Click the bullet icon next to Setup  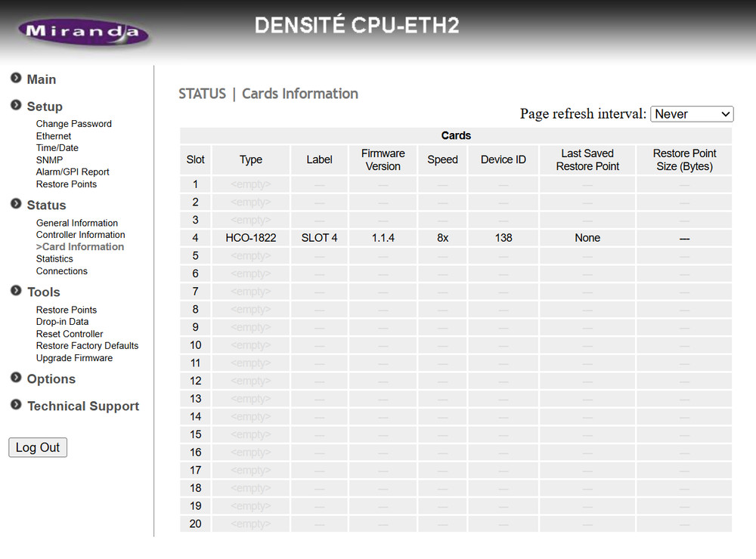[16, 106]
